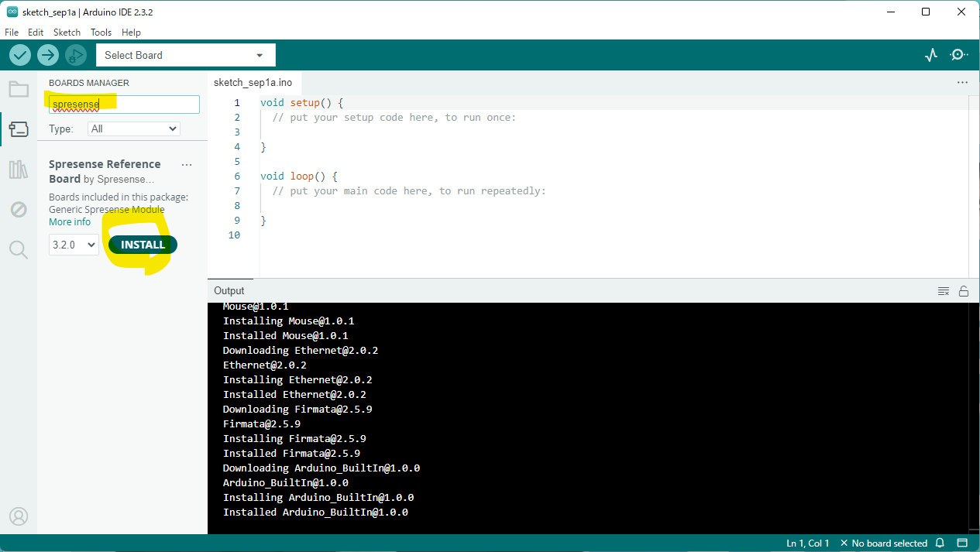This screenshot has height=552, width=980.
Task: Open the Select Board dropdown
Action: 185,55
